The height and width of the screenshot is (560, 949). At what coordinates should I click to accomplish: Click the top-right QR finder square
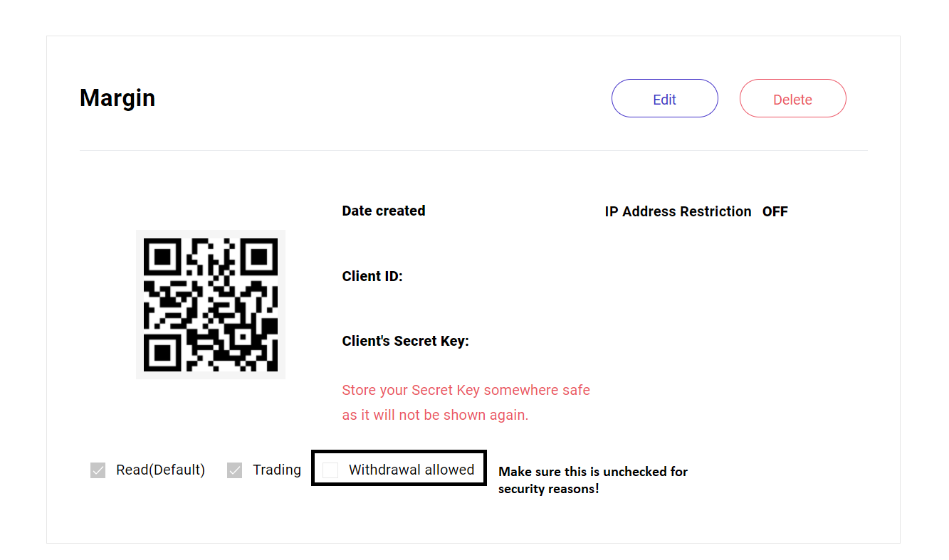[260, 255]
